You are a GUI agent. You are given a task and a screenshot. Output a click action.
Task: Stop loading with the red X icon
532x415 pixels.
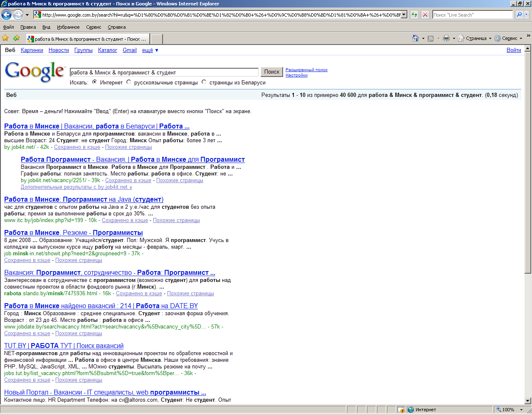coord(425,15)
